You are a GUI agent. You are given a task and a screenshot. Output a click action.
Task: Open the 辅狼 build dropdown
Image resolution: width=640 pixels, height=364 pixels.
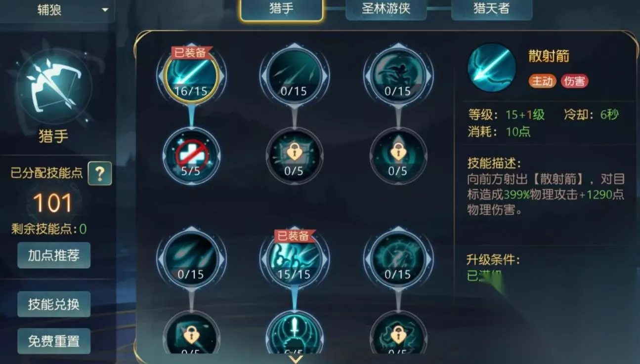[x=57, y=10]
